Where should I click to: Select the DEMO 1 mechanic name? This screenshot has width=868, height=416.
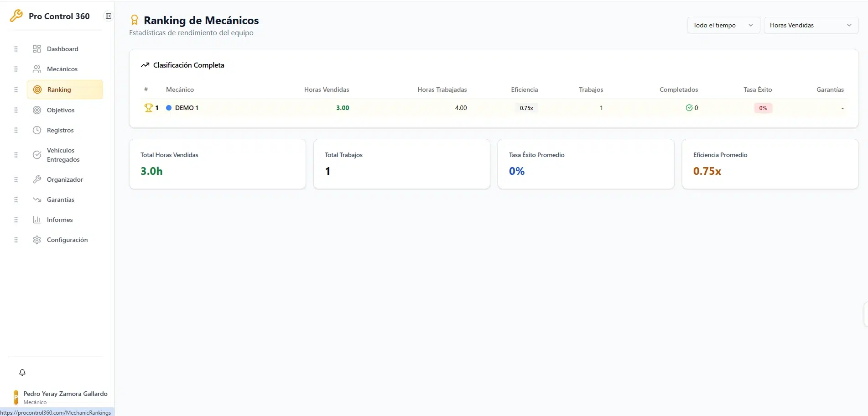point(187,108)
